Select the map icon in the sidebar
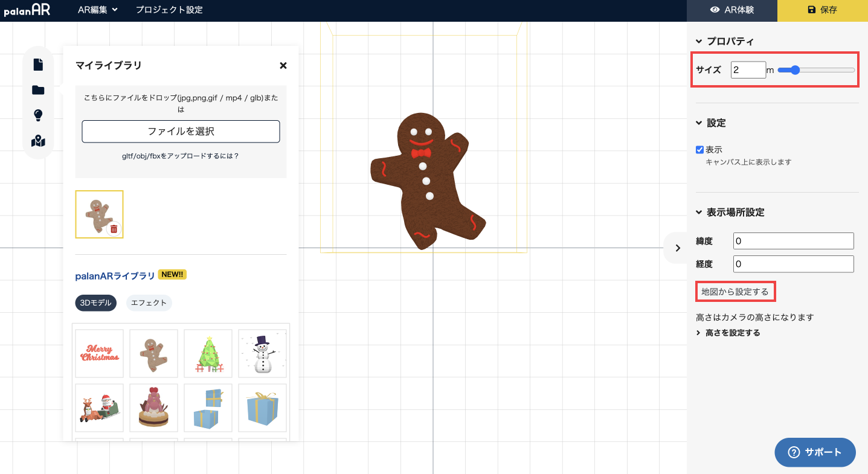 (38, 141)
